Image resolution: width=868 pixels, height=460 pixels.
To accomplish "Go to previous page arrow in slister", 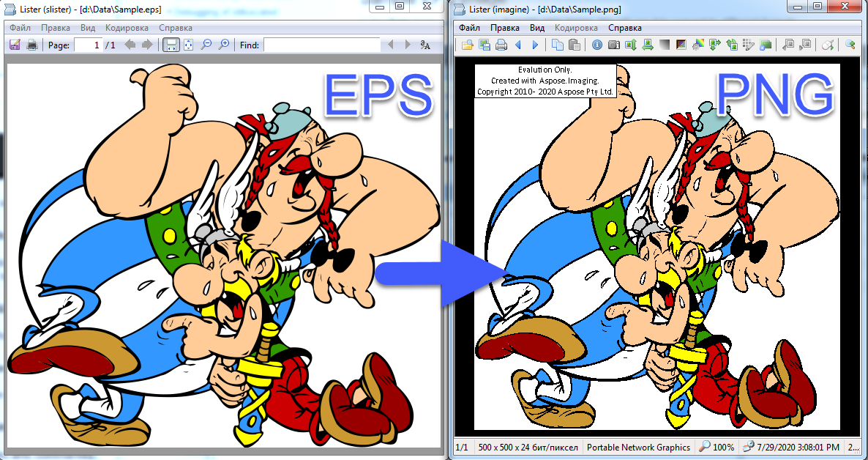I will click(130, 45).
